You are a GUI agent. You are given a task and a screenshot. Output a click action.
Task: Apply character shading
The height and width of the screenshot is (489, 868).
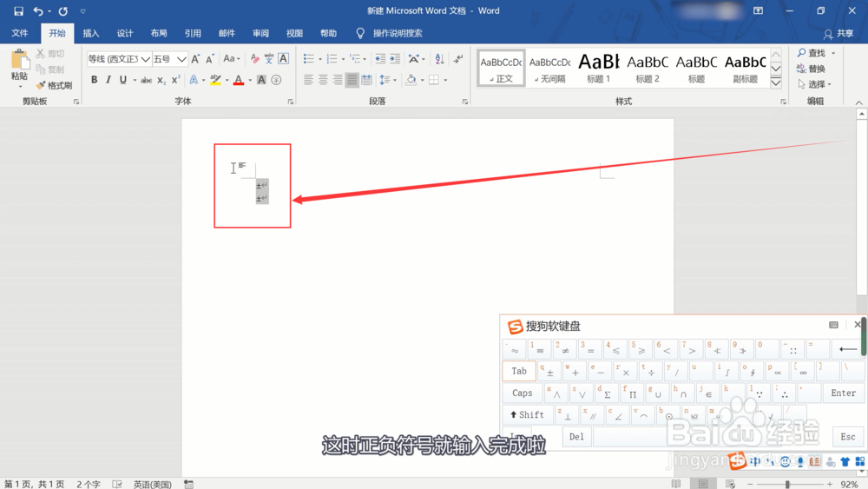pos(261,80)
